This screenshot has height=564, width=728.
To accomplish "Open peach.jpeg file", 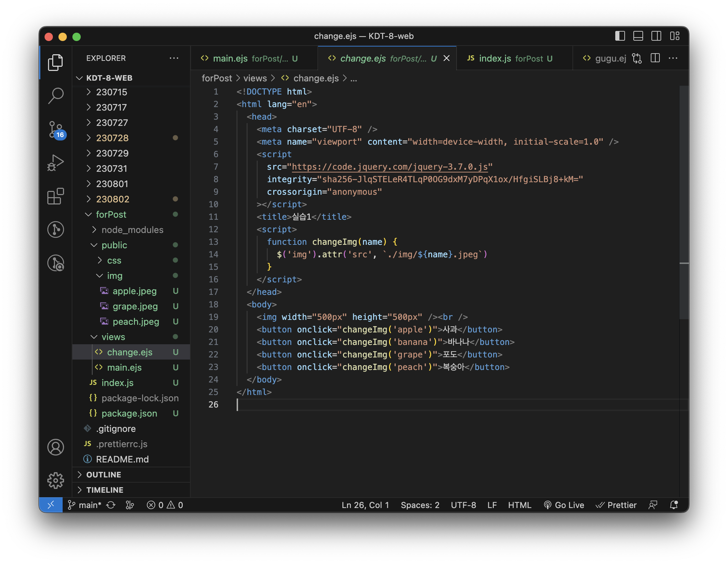I will pos(131,322).
